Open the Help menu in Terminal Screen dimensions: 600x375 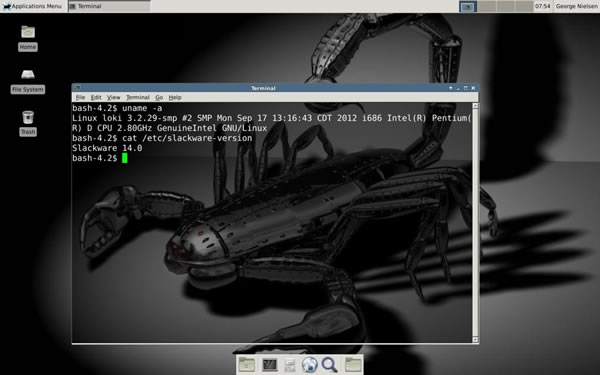tap(175, 98)
